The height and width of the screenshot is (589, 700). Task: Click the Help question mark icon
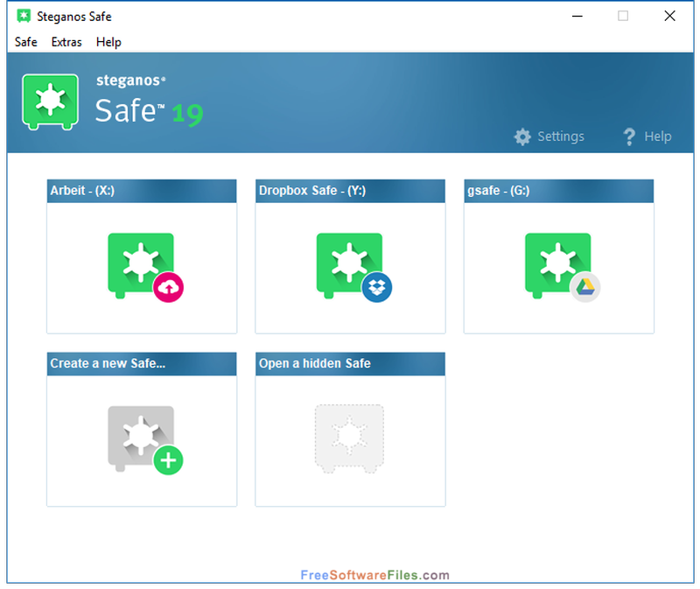click(x=629, y=137)
